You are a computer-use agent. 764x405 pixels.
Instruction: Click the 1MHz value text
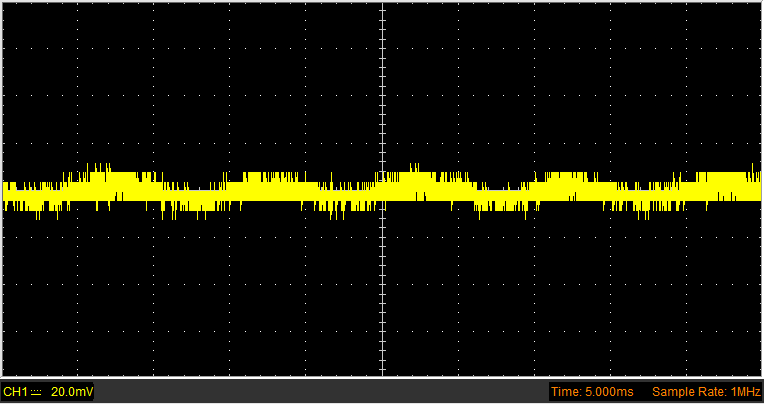click(x=743, y=392)
